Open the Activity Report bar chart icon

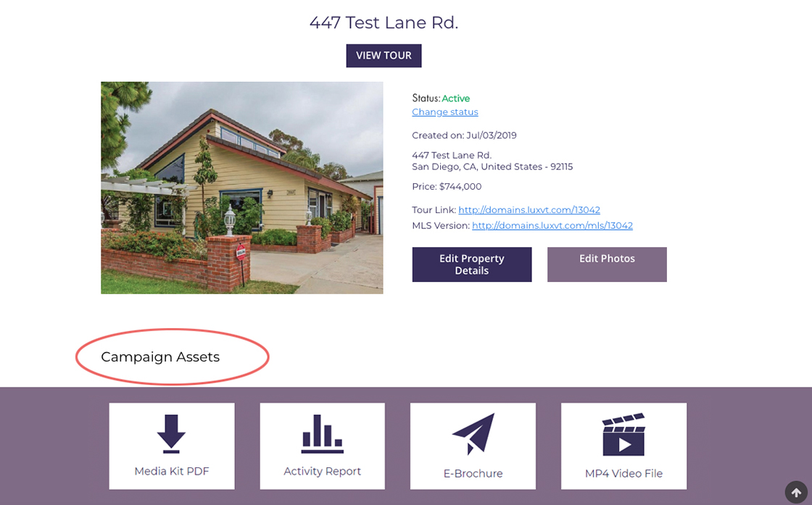tap(322, 433)
